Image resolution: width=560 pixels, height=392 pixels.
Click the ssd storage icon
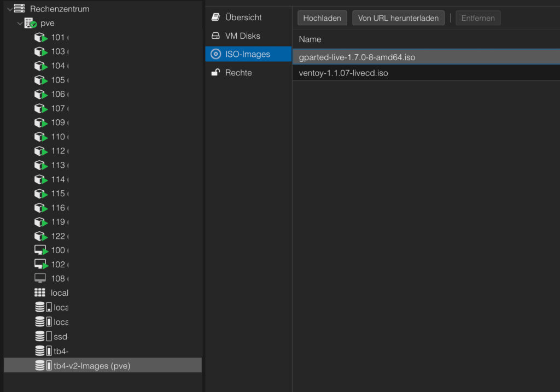pyautogui.click(x=40, y=336)
